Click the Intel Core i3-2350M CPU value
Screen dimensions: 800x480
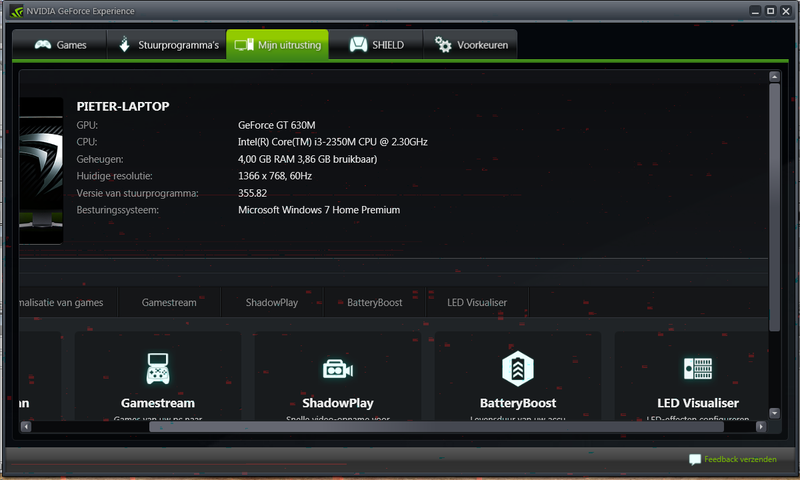pos(333,142)
